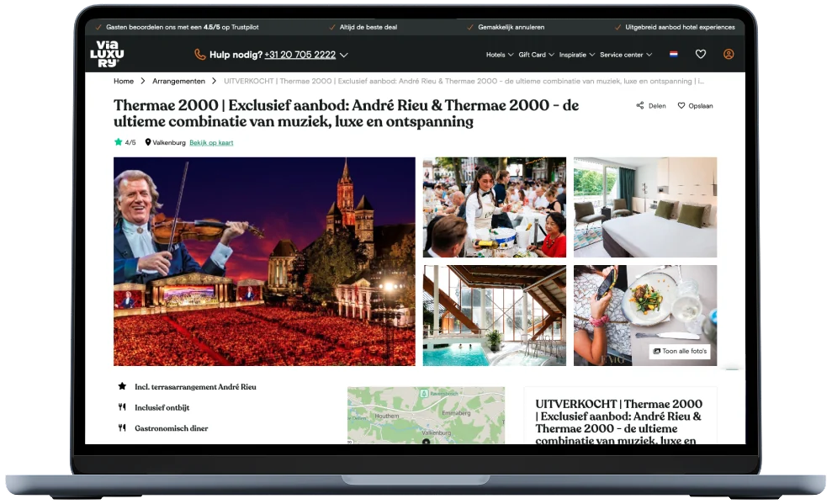The width and height of the screenshot is (832, 504).
Task: Click the page title starting 'Thermae 2000 | Exclusief aanbod'
Action: [x=346, y=113]
